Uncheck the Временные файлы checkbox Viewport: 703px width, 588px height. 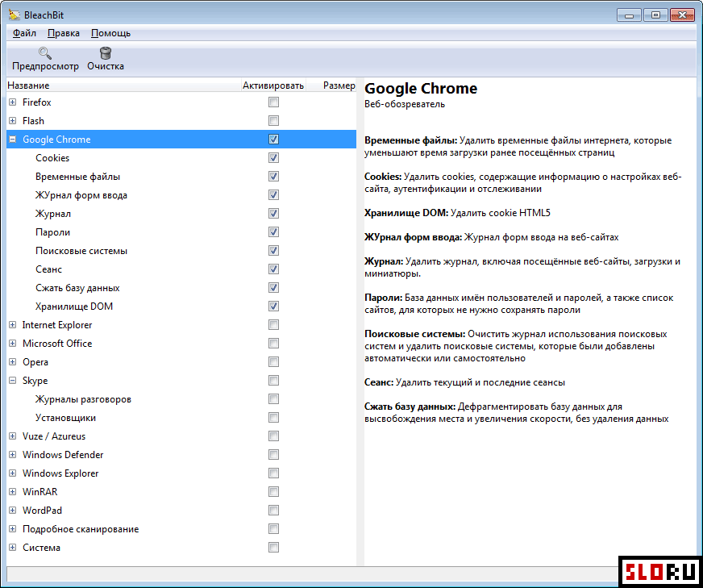click(273, 177)
